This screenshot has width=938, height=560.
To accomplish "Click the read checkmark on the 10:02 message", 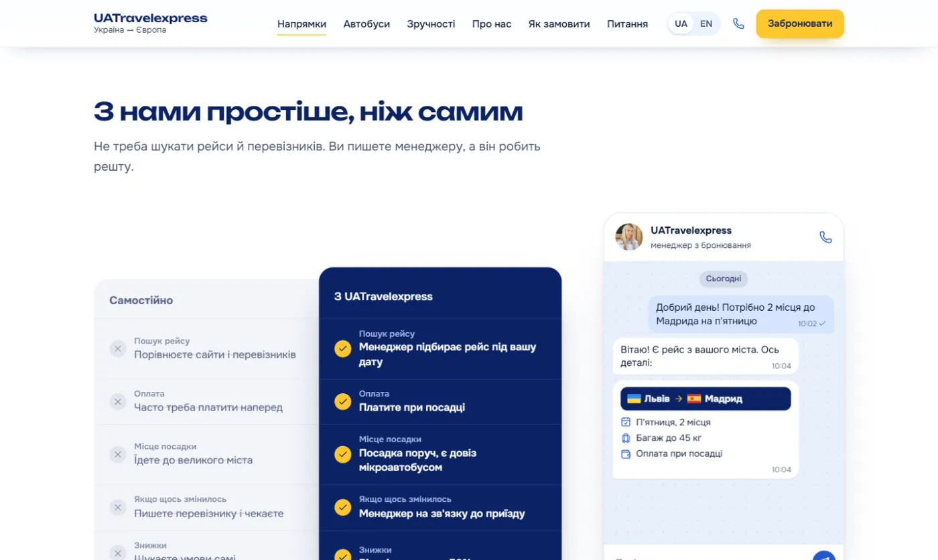I will [x=822, y=324].
